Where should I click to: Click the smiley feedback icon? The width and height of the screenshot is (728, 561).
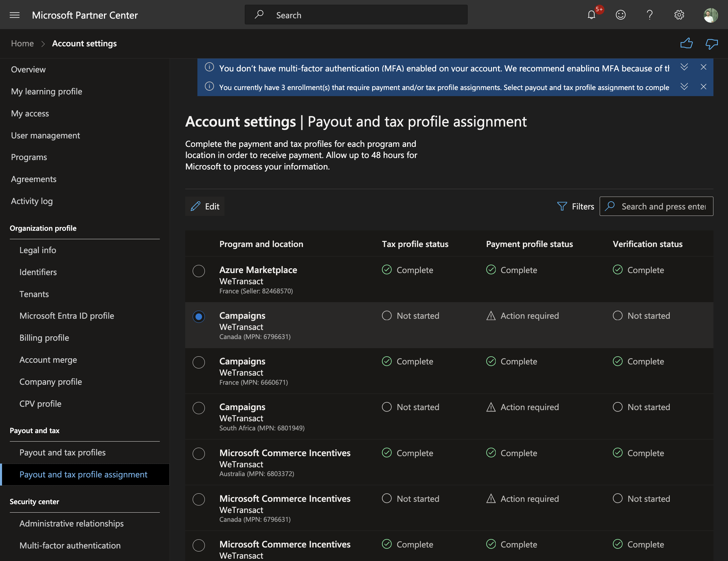coord(620,15)
